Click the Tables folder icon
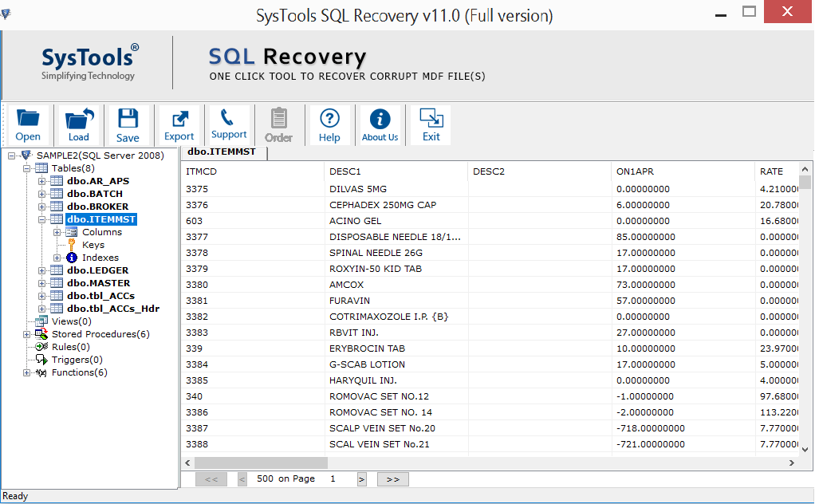 (41, 168)
